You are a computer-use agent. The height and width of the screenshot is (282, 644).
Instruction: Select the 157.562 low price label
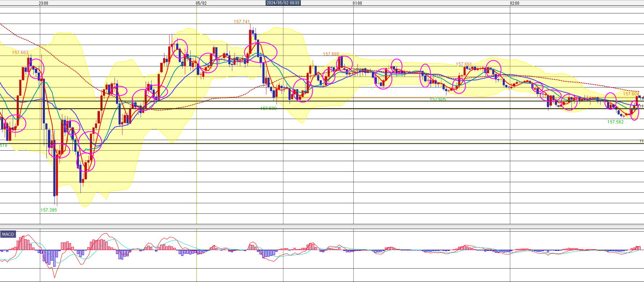tap(615, 122)
